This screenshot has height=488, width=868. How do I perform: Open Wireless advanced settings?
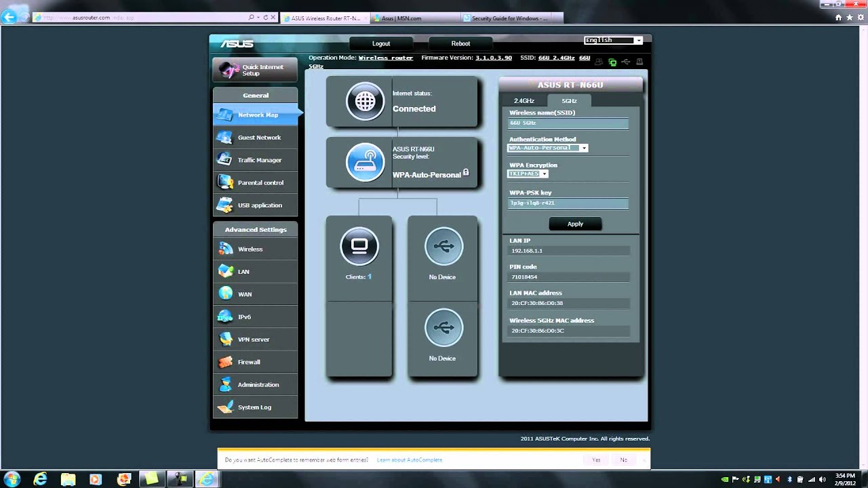(255, 249)
